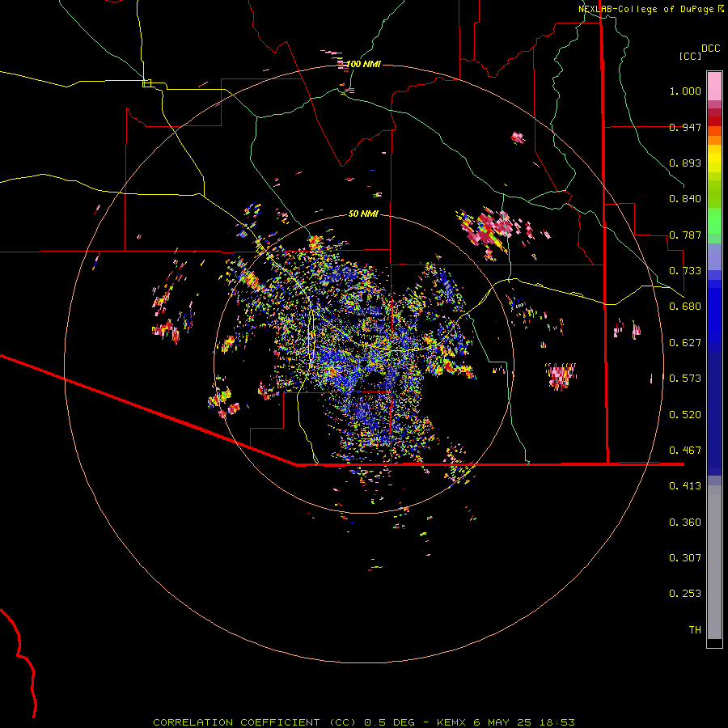Click the 0.947 color scale value
Screen dimensions: 728x728
pyautogui.click(x=685, y=127)
